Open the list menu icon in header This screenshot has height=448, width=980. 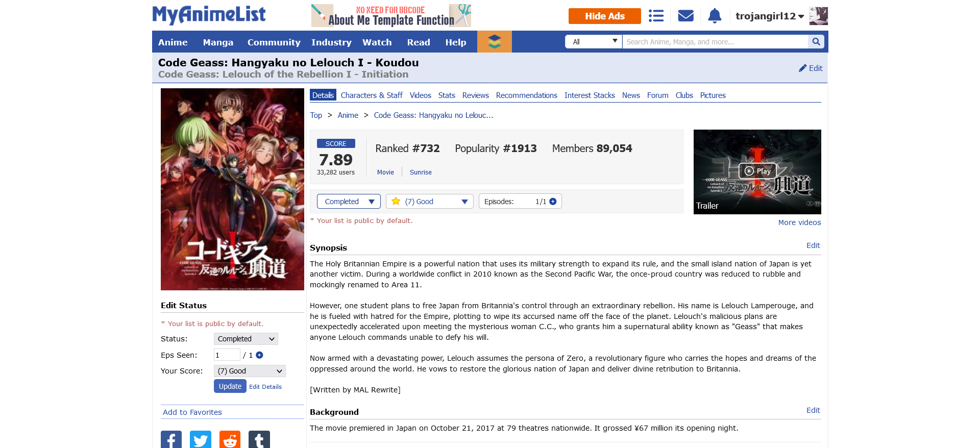coord(656,16)
